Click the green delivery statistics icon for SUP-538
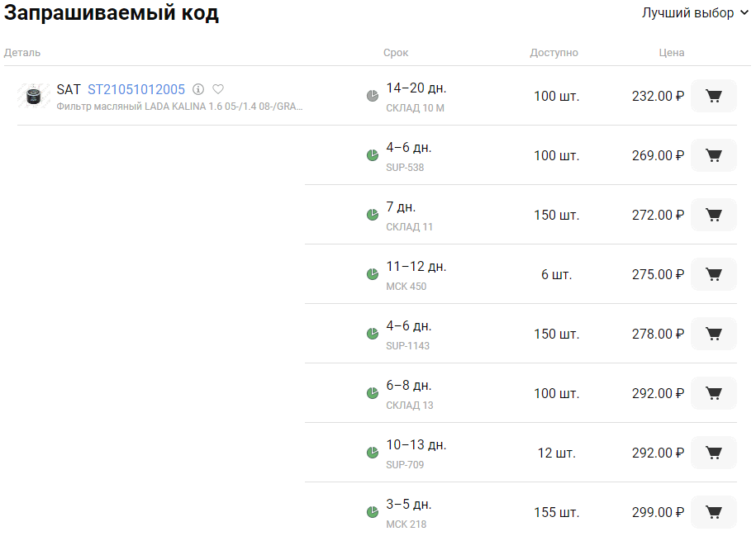This screenshot has height=541, width=756. point(372,155)
